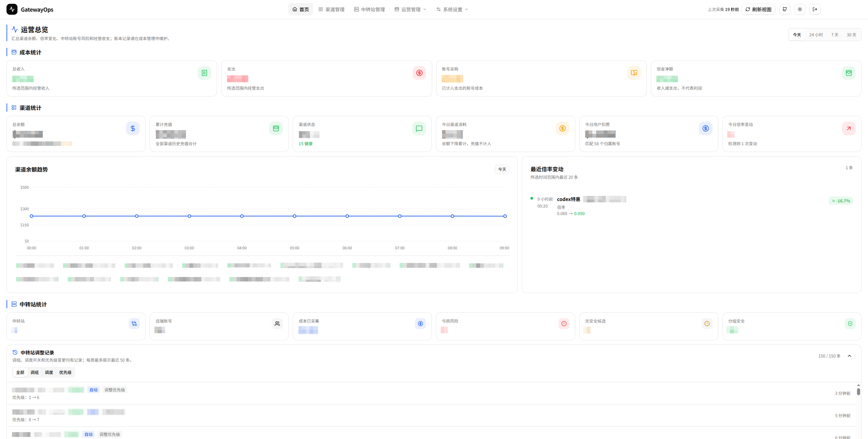
Task: Click the 3 分钟前 timestamp
Action: pos(843,393)
